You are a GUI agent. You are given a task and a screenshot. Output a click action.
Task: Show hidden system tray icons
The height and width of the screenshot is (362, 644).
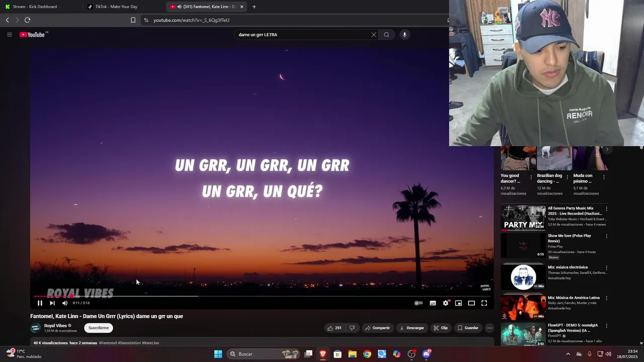(x=568, y=354)
